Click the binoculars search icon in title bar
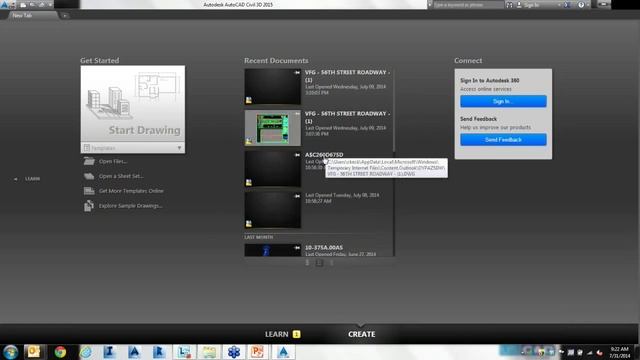640x360 pixels. click(x=509, y=5)
